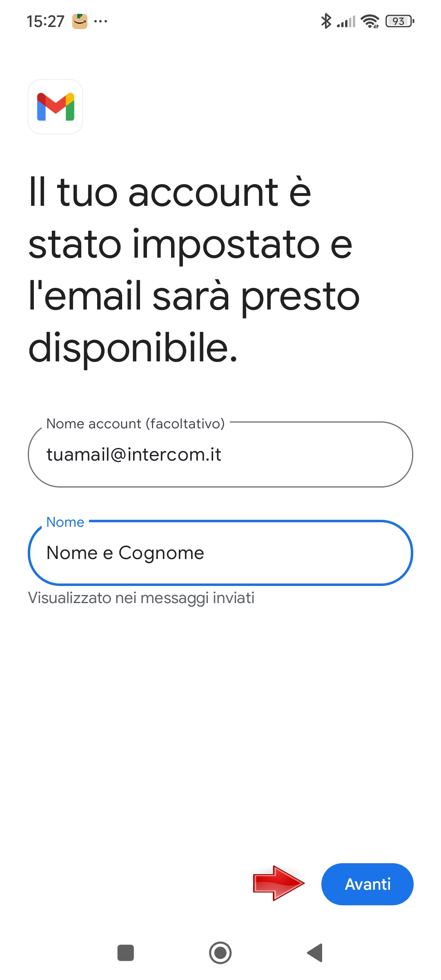Tap the word 'disponibile.' in the heading
The width and height of the screenshot is (441, 980).
133,347
